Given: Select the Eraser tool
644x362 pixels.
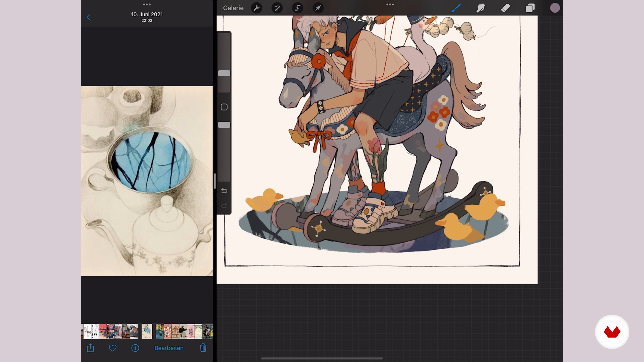Looking at the screenshot, I should 505,8.
